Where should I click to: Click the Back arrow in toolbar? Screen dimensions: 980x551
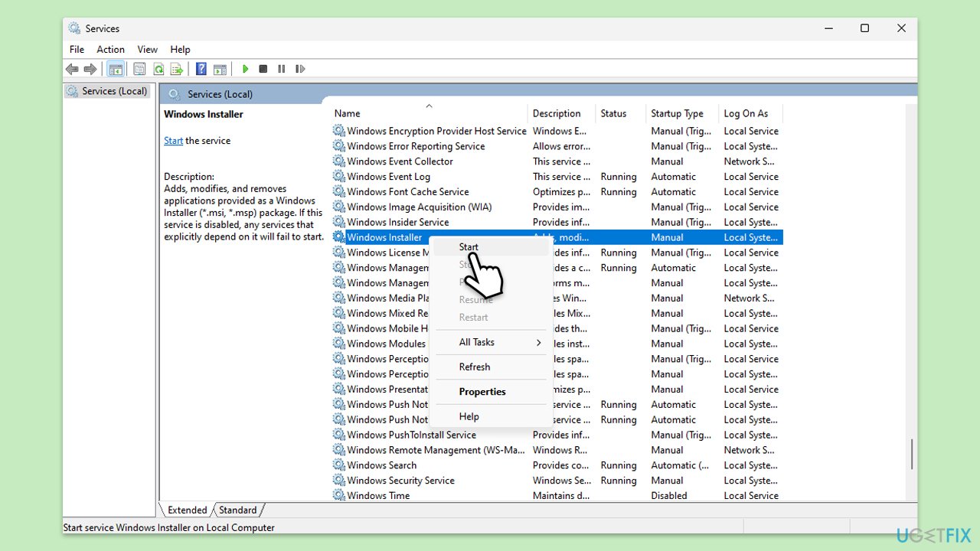(72, 69)
